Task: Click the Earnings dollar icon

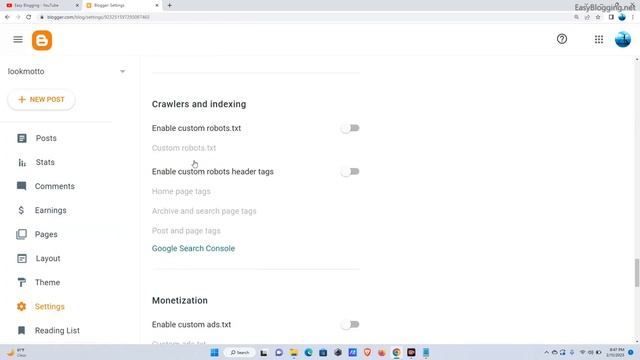Action: click(x=21, y=210)
